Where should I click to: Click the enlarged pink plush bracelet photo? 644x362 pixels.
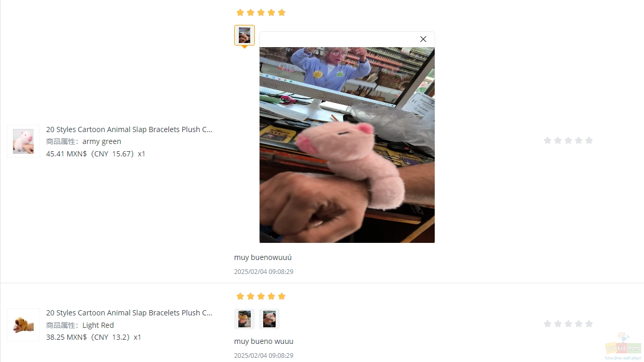pyautogui.click(x=347, y=145)
